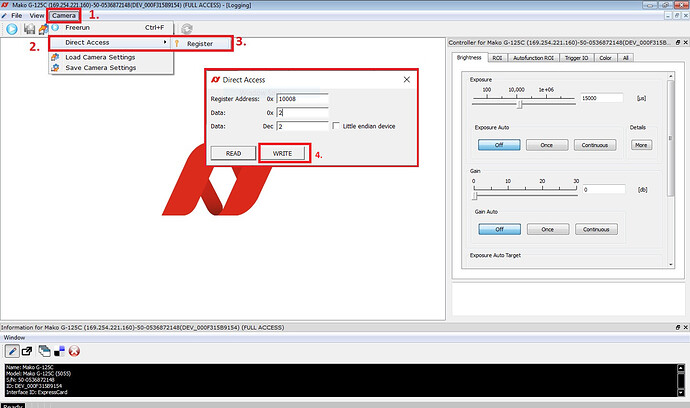Click the READ button
Screen dimensions: 690x408
pyautogui.click(x=233, y=153)
